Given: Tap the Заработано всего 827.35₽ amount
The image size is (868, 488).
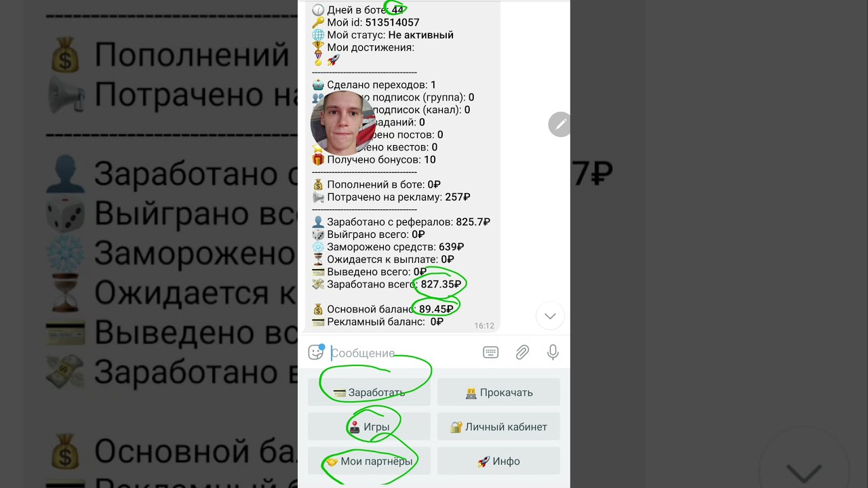Looking at the screenshot, I should (441, 285).
